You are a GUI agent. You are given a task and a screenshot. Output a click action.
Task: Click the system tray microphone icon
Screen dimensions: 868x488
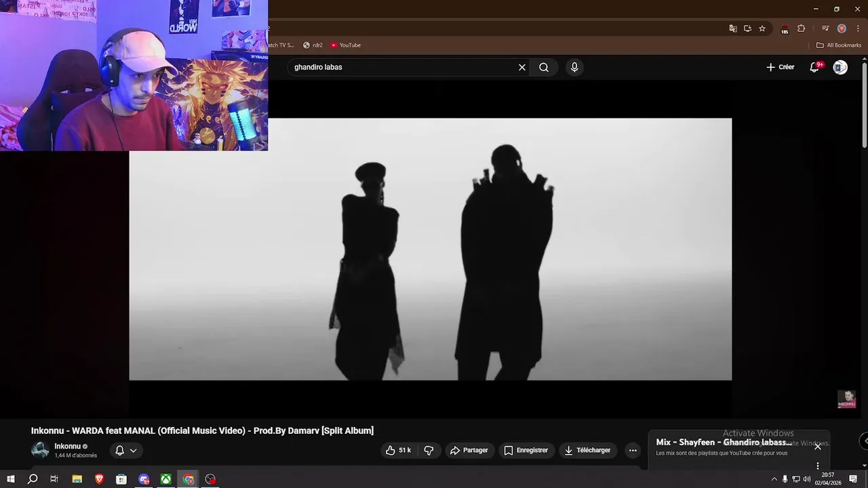(x=785, y=479)
